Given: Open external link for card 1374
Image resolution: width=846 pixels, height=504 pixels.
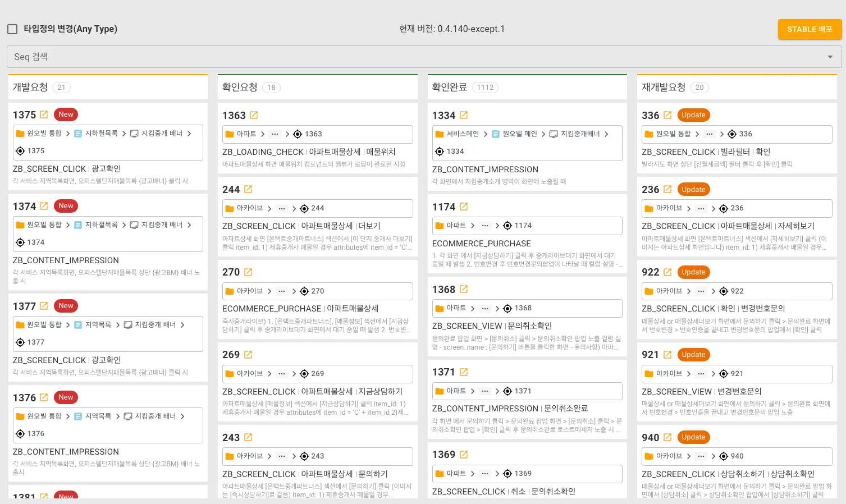Looking at the screenshot, I should (44, 206).
